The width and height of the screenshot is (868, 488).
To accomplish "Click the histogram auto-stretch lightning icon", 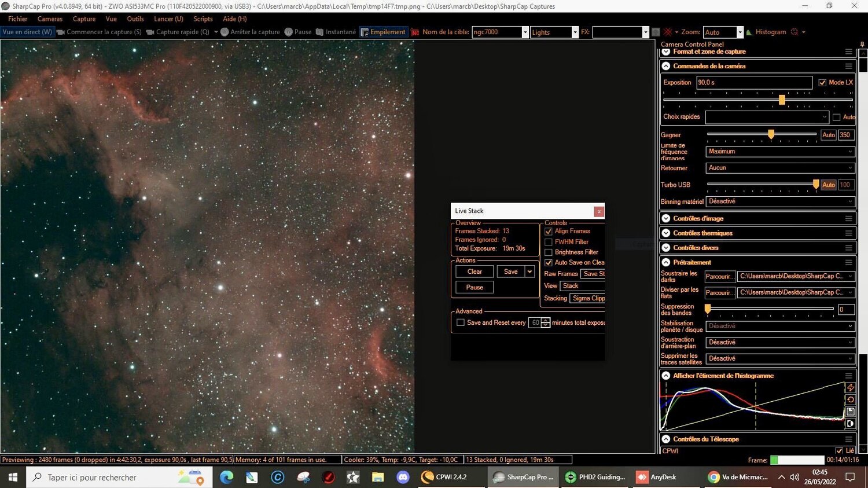I will point(850,388).
